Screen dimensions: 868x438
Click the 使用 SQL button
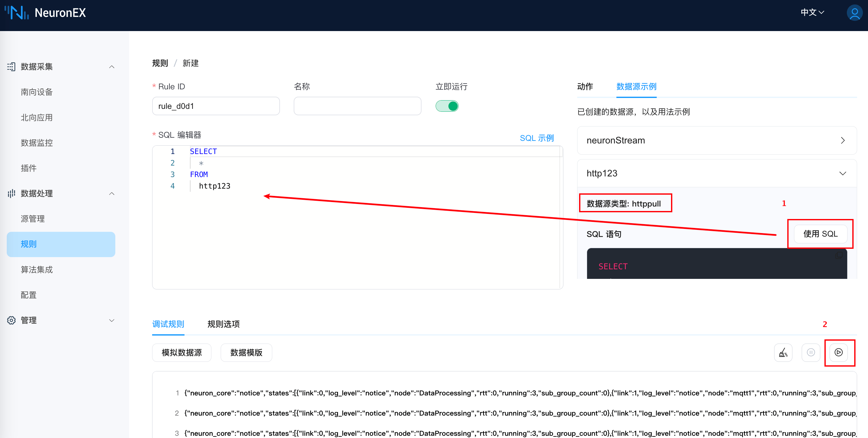pos(820,234)
